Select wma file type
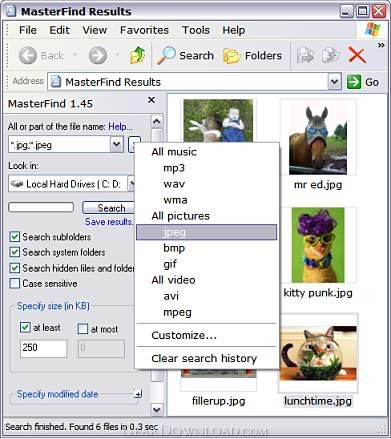The height and width of the screenshot is (439, 391). coord(207,200)
